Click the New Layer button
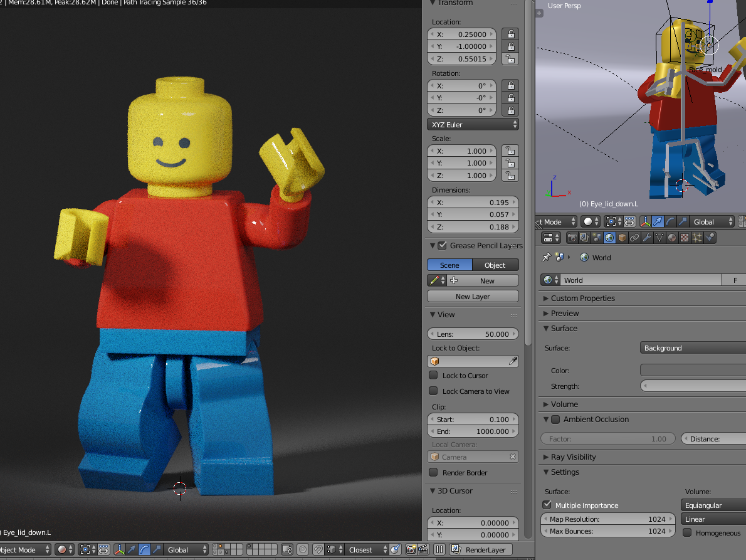This screenshot has width=746, height=560. 473,297
